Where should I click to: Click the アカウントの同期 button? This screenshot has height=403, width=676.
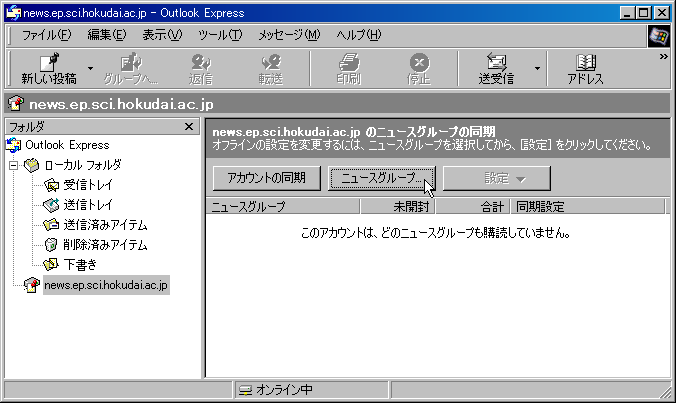coord(266,178)
